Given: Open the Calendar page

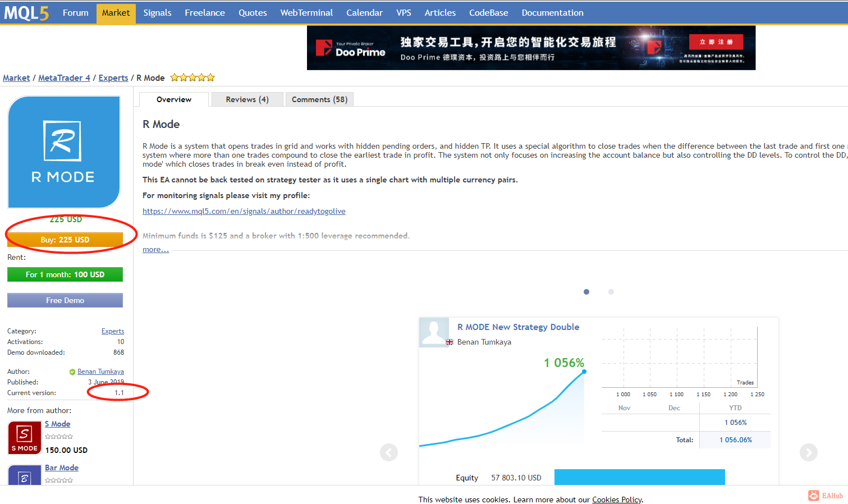Looking at the screenshot, I should [364, 13].
